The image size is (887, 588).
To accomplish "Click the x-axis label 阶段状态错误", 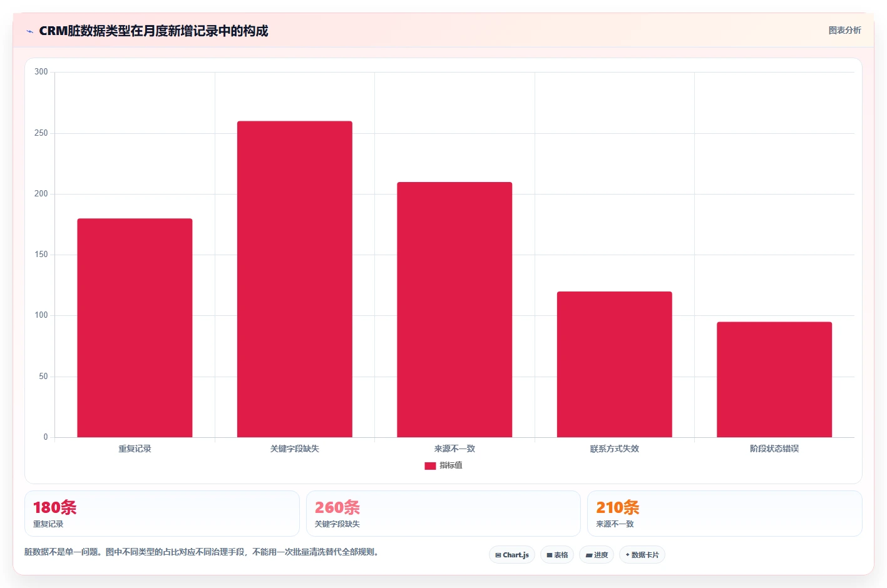I will 774,449.
